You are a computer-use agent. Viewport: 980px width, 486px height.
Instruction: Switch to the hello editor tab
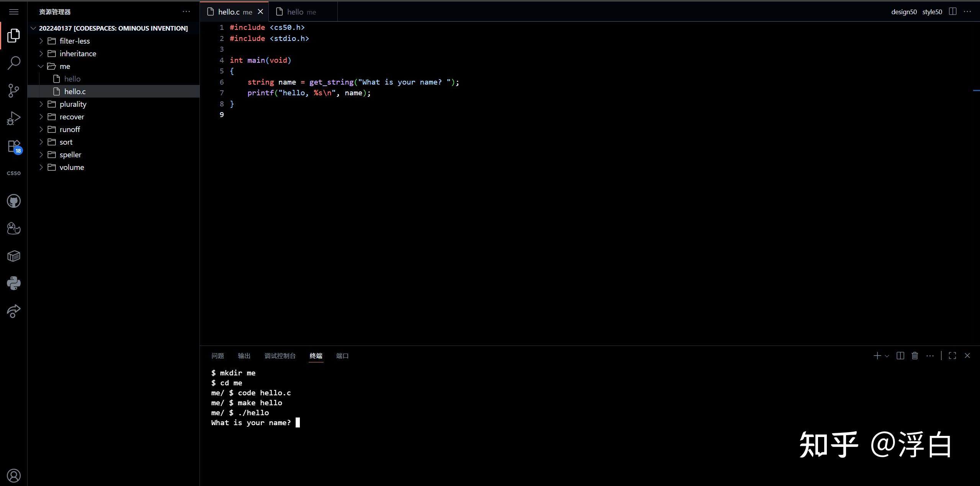tap(295, 12)
